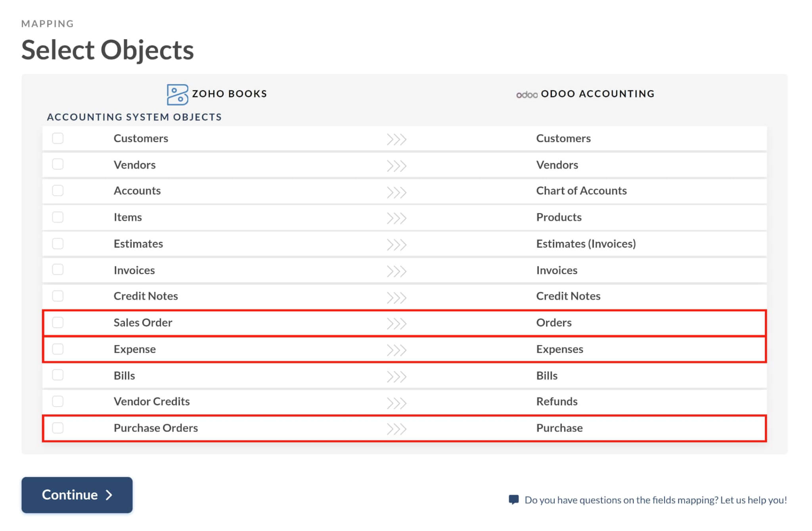
Task: Check the Items row checkbox
Action: [58, 217]
